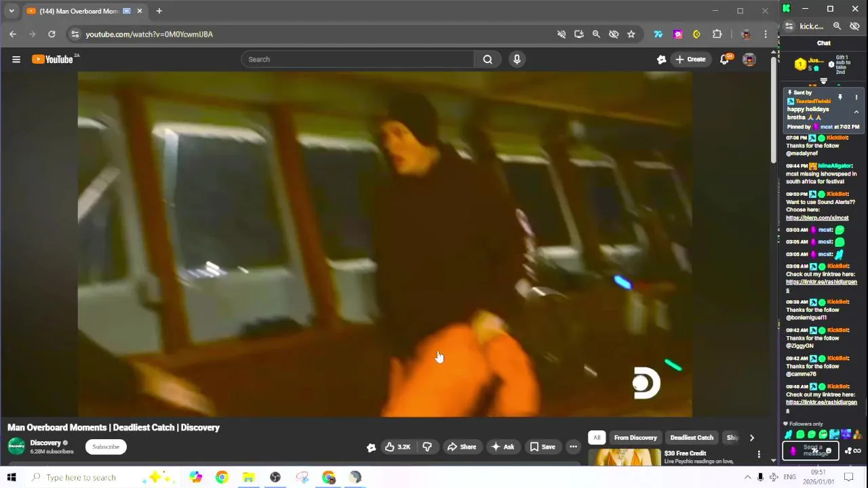Close the Man Overboard Moments tab

140,11
